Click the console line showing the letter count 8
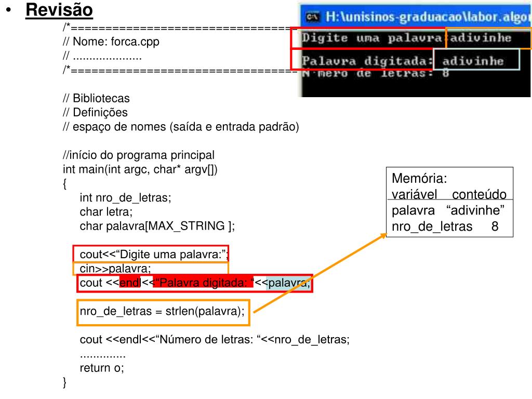532x399 pixels. (376, 73)
